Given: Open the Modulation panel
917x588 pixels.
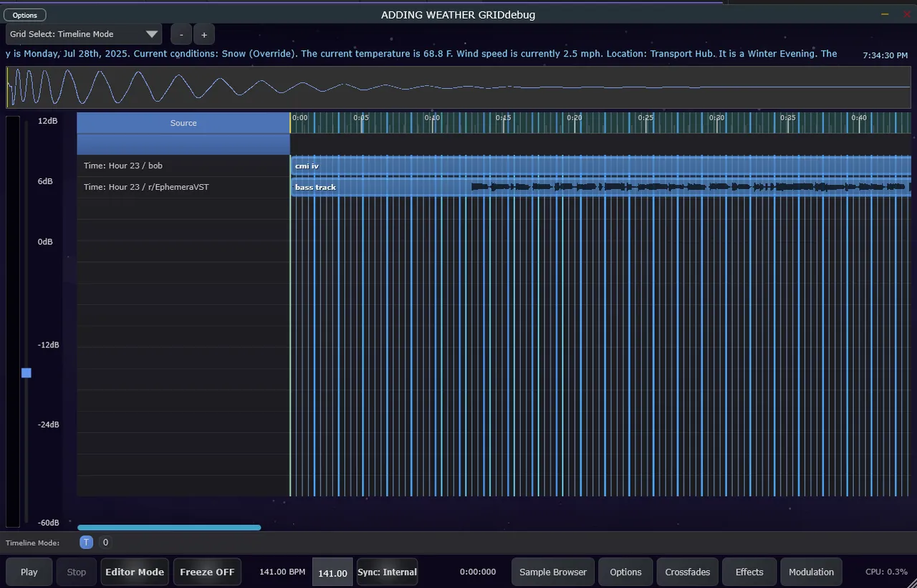Looking at the screenshot, I should pyautogui.click(x=811, y=572).
